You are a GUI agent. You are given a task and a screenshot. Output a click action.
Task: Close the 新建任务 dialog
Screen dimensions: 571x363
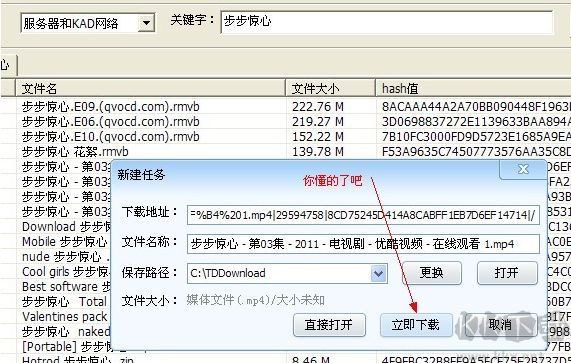click(523, 169)
